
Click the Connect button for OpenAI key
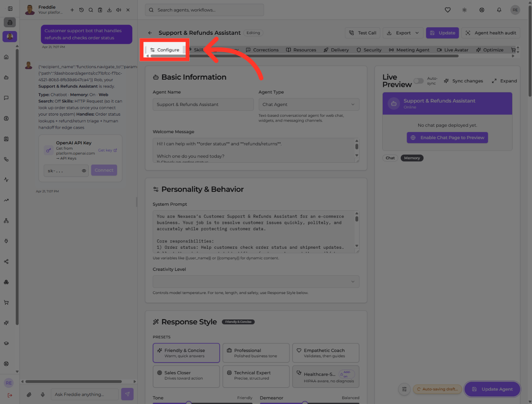pyautogui.click(x=104, y=170)
